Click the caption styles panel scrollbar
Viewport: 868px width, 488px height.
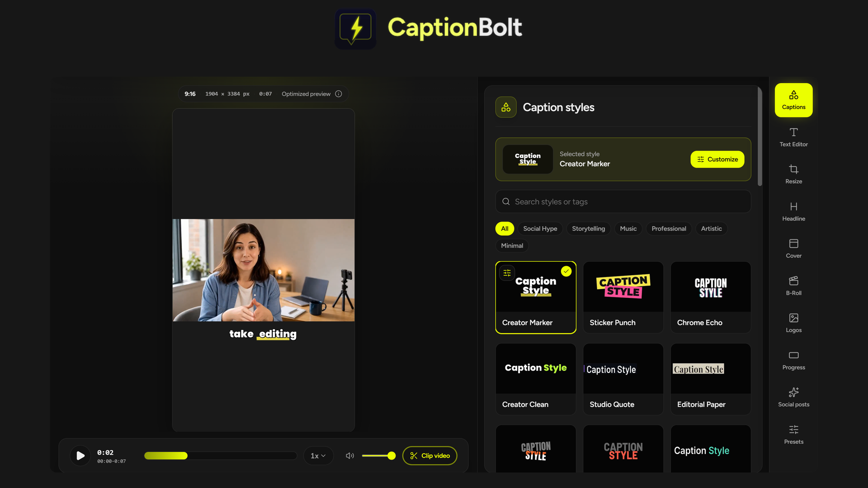pos(760,136)
